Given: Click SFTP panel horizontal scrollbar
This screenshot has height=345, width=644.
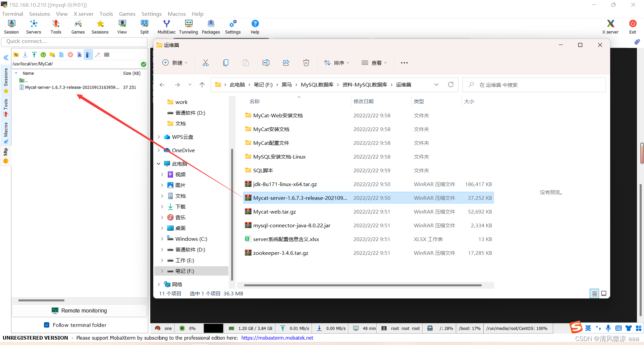Looking at the screenshot, I should 41,300.
